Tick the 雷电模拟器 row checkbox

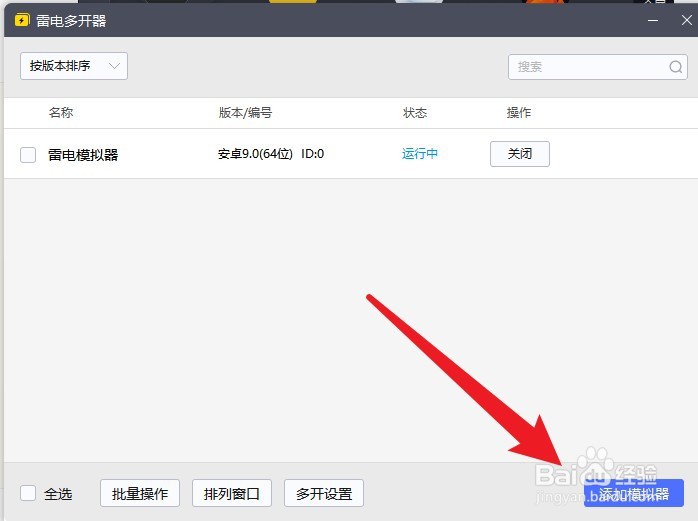pyautogui.click(x=28, y=155)
